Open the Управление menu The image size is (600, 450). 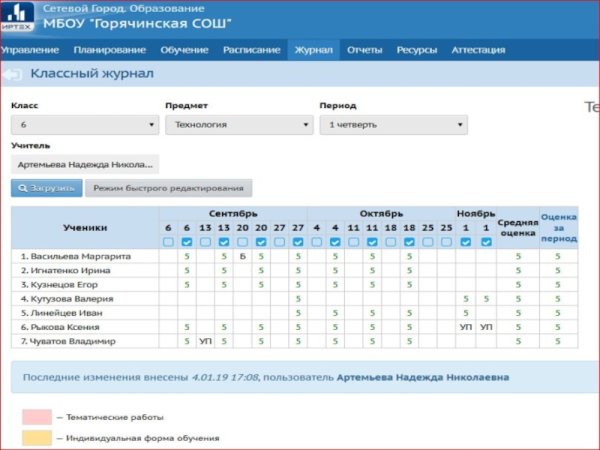pyautogui.click(x=29, y=50)
